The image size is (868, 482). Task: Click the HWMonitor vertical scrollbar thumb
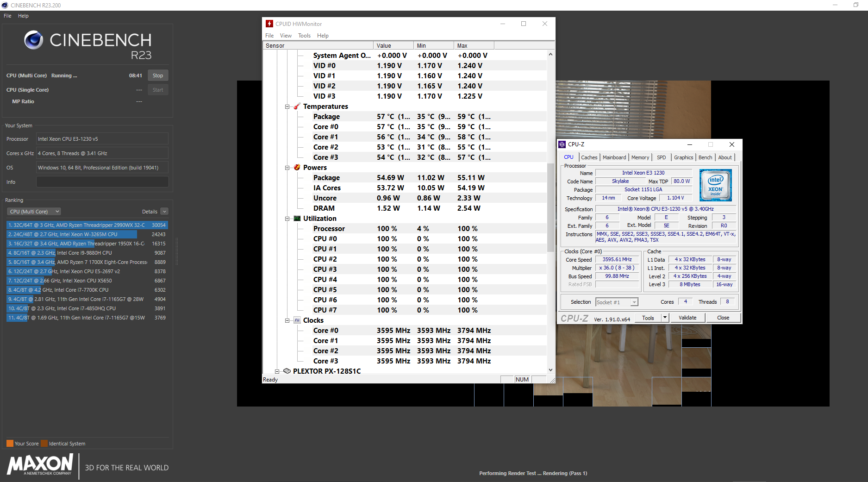tap(550, 207)
